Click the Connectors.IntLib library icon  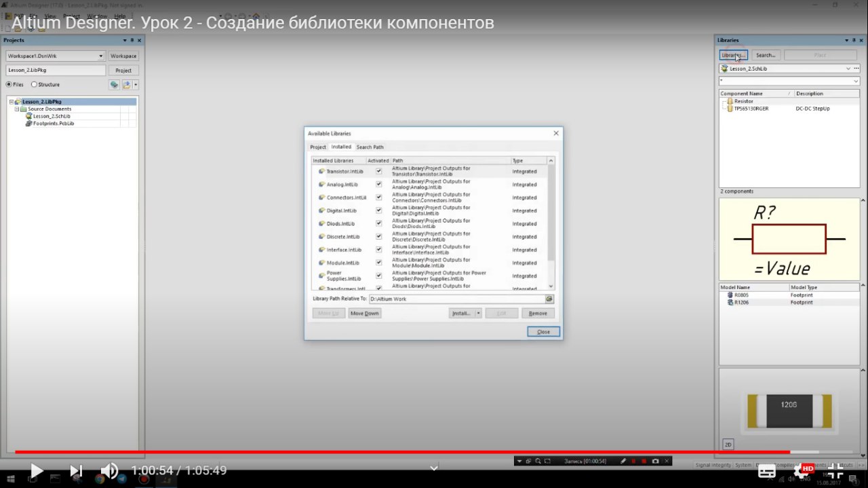(x=321, y=198)
